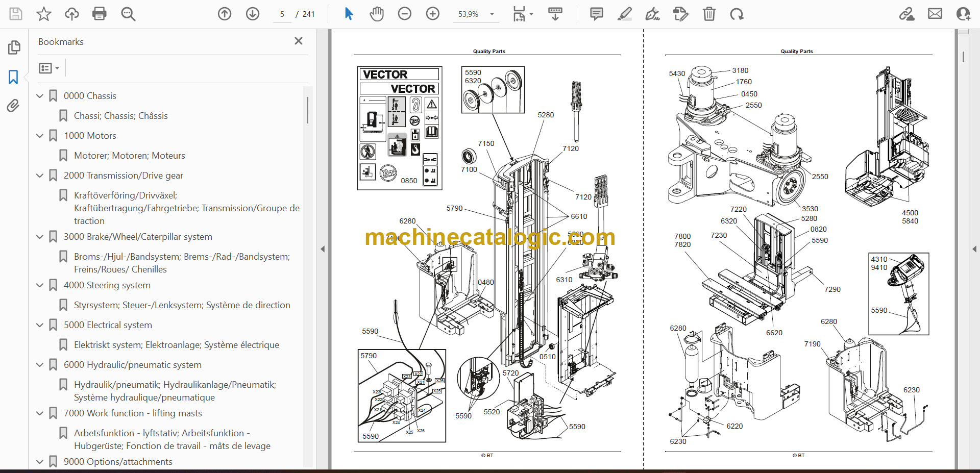Zoom out with the minus button
980x473 pixels.
click(x=405, y=14)
